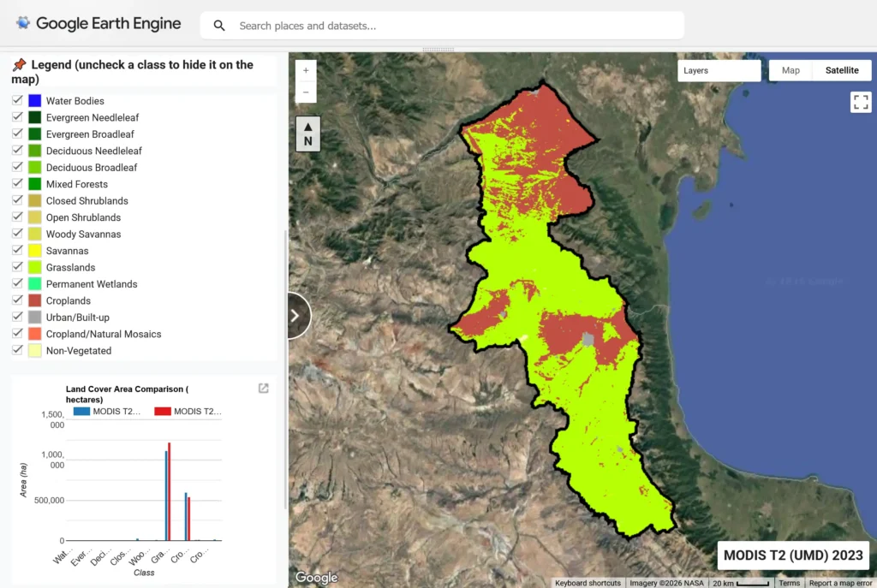Click the panel resize handle above the map
Image resolution: width=877 pixels, height=588 pixels.
tap(438, 50)
